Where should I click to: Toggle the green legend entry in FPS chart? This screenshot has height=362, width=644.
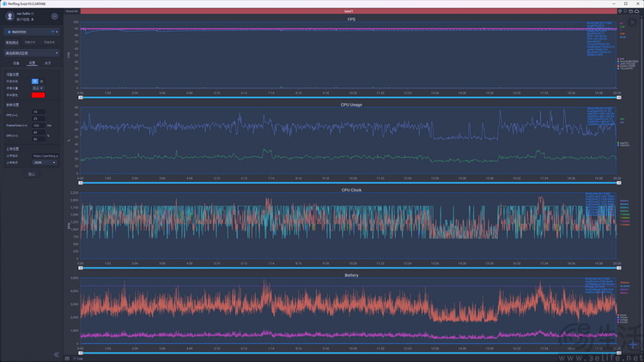pos(628,61)
